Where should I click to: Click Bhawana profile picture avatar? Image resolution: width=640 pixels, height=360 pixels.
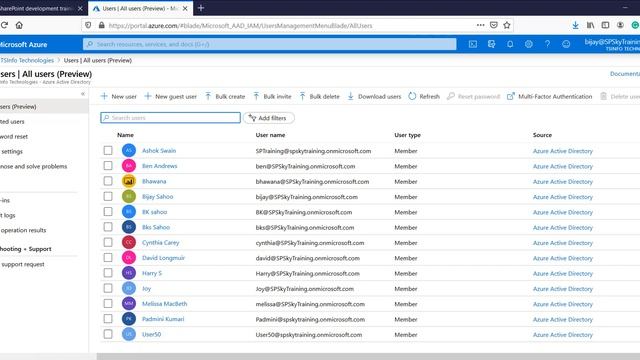coord(129,181)
